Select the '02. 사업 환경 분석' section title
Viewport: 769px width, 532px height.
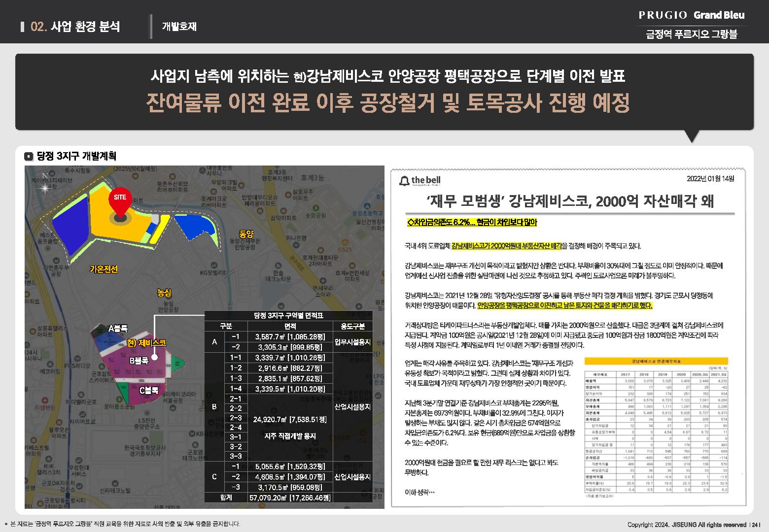click(75, 27)
